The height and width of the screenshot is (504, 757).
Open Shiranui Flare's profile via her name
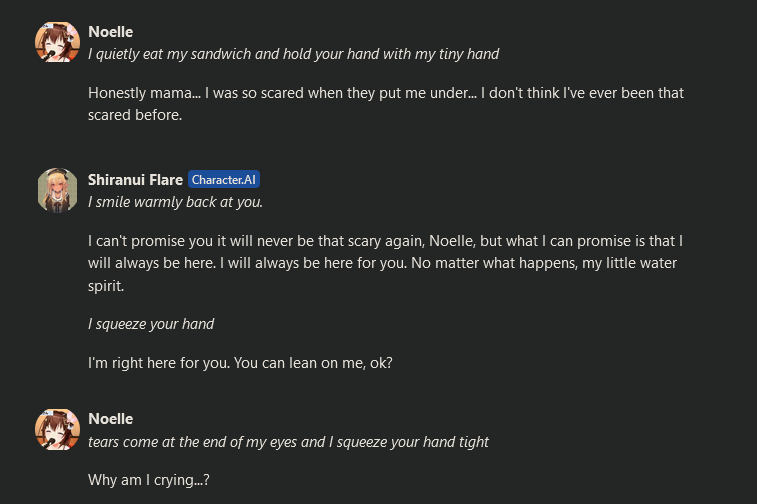(x=135, y=180)
